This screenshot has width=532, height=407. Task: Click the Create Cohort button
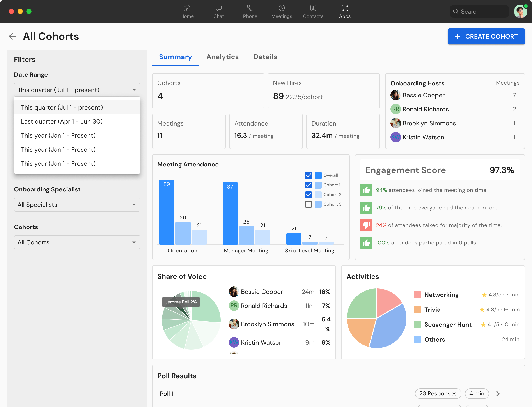pyautogui.click(x=486, y=36)
